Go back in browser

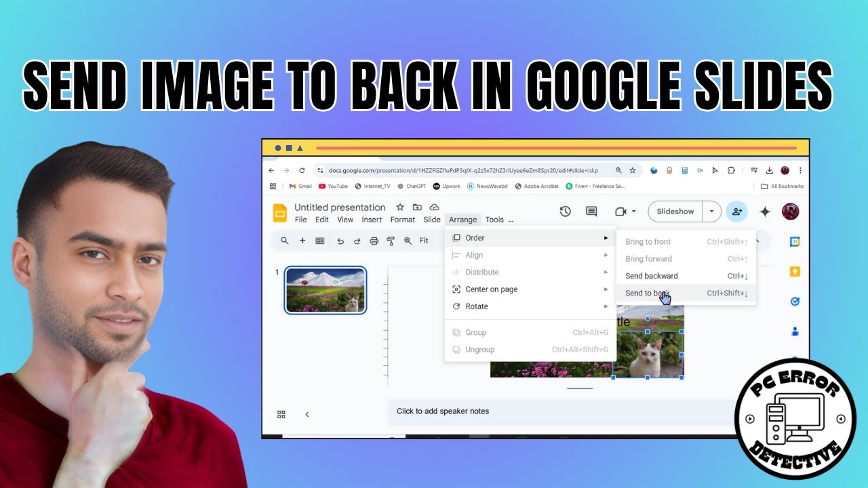[x=271, y=170]
